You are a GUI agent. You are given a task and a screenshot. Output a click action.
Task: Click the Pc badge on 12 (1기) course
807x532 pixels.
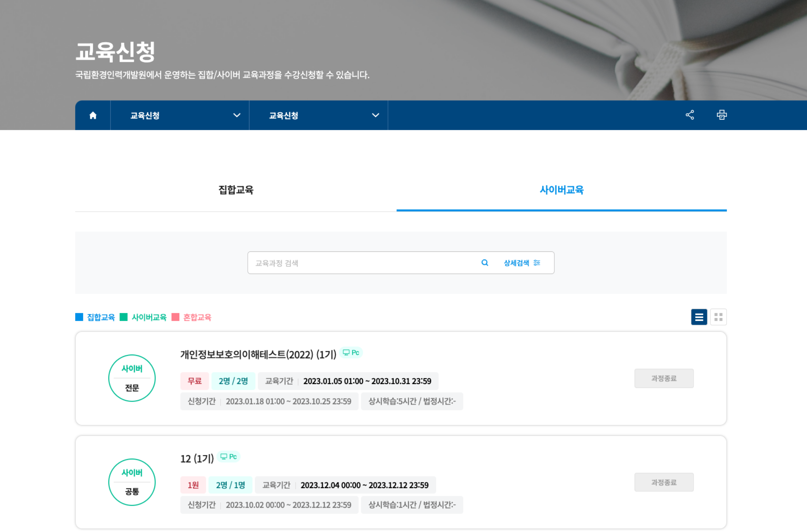click(229, 457)
